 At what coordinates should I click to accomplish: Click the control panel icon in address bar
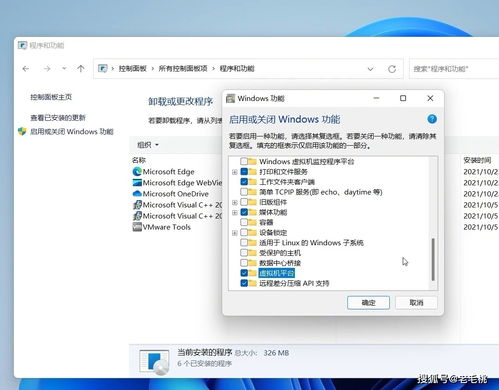point(103,69)
